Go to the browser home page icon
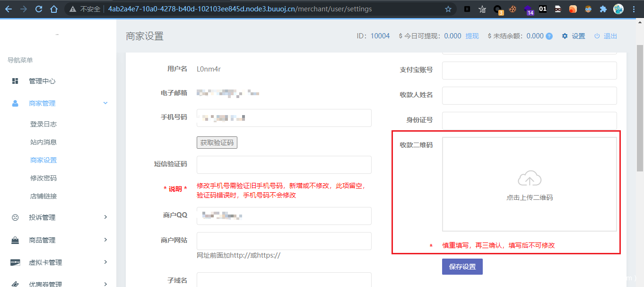 pyautogui.click(x=54, y=9)
